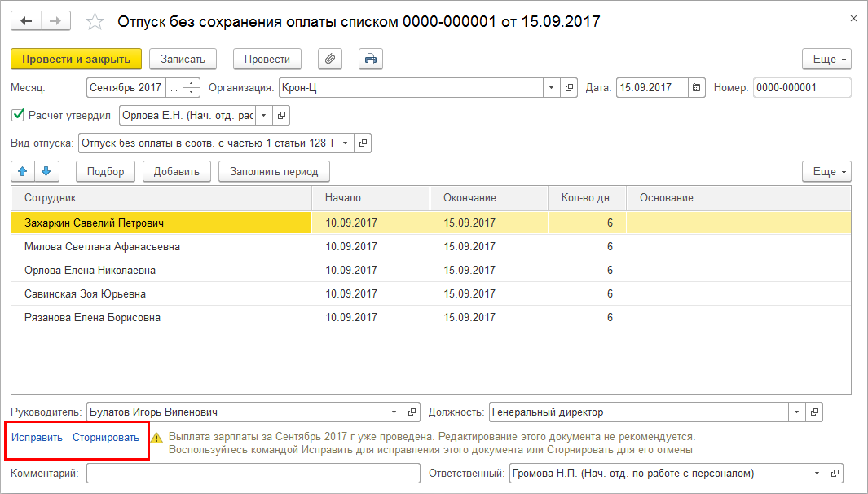868x494 pixels.
Task: Click the Комментарий input field
Action: [x=253, y=474]
